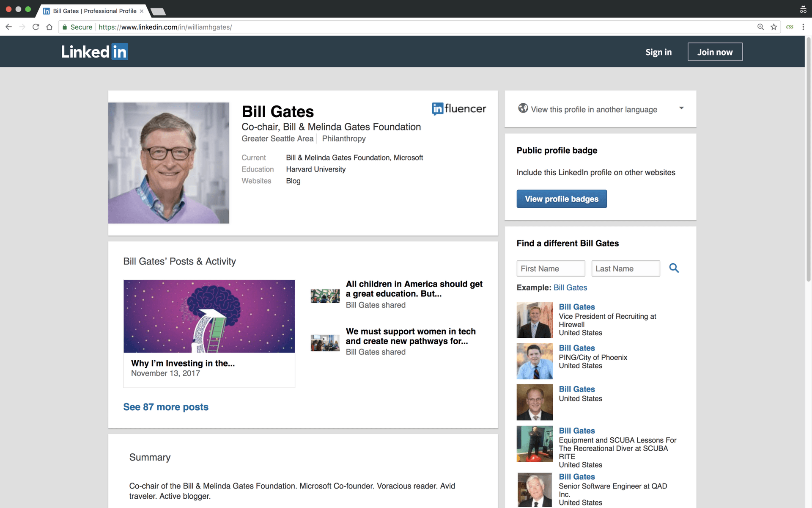This screenshot has width=812, height=508.
Task: Click the CSS extension icon in the toolbar
Action: (790, 27)
